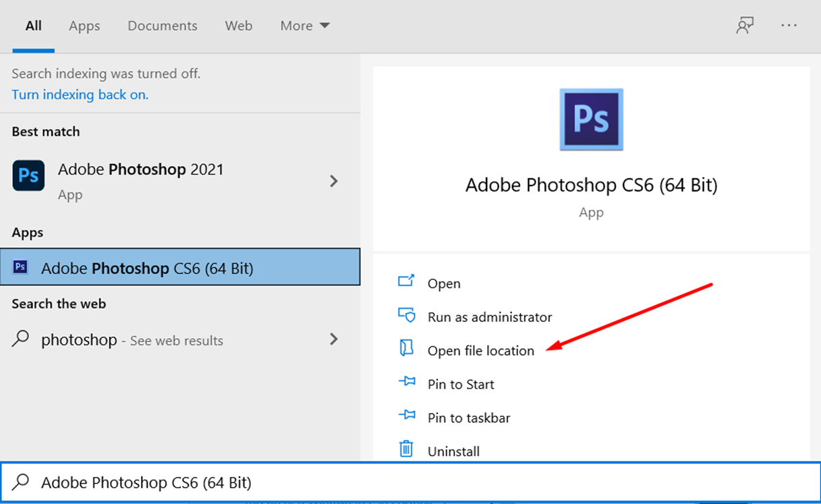Select Adobe Photoshop CS6 (64 Bit) in Apps list

[180, 267]
